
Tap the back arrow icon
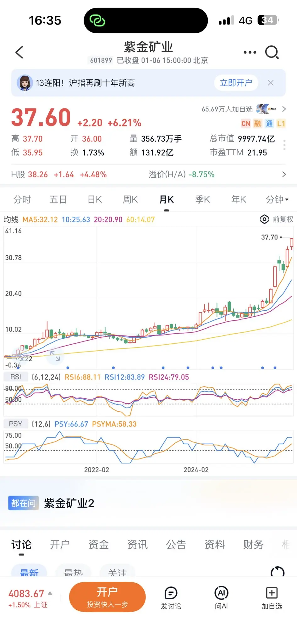(x=19, y=52)
